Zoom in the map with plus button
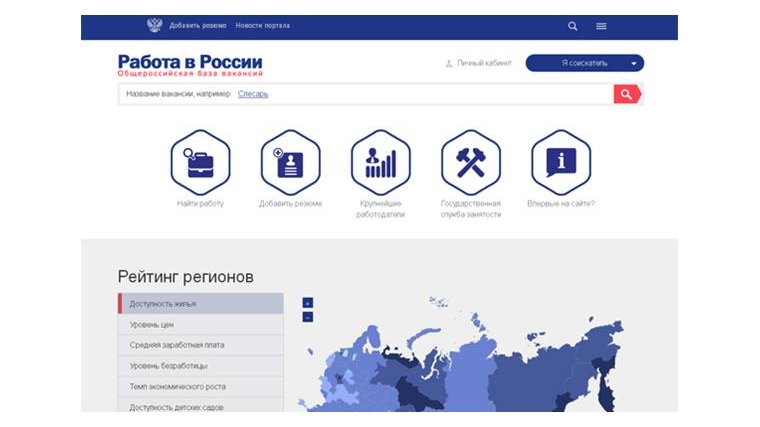The height and width of the screenshot is (427, 760). click(308, 303)
